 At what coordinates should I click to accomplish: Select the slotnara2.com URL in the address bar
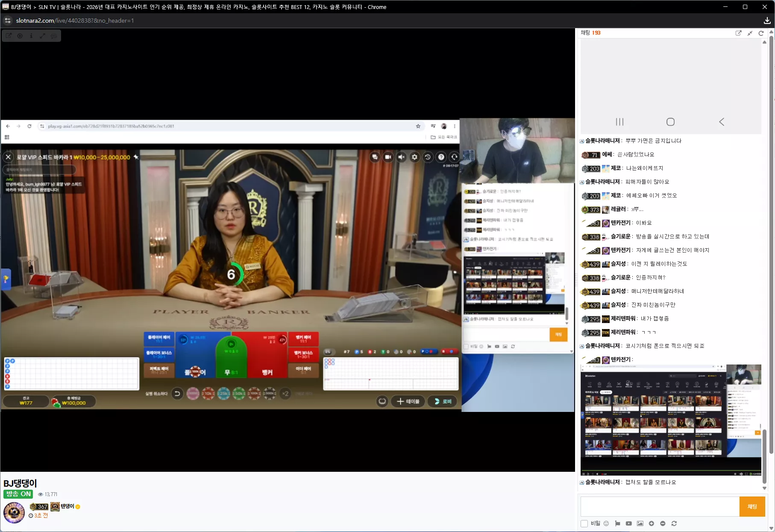pyautogui.click(x=75, y=21)
